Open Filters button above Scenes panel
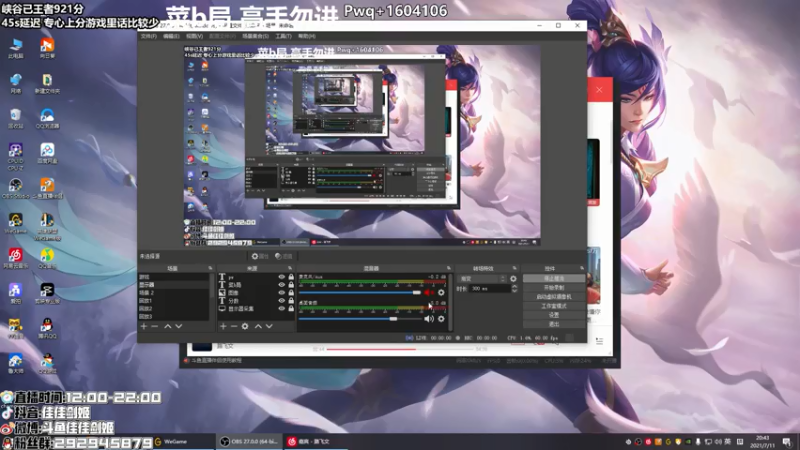The image size is (800, 450). click(x=284, y=256)
